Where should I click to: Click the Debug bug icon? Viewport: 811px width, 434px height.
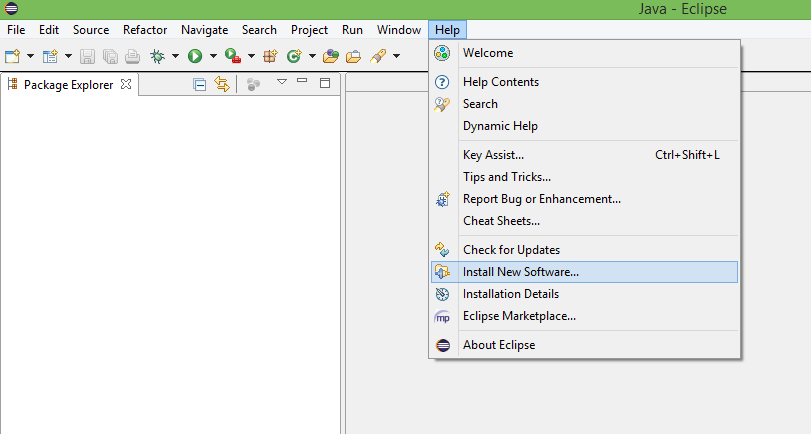pyautogui.click(x=158, y=56)
